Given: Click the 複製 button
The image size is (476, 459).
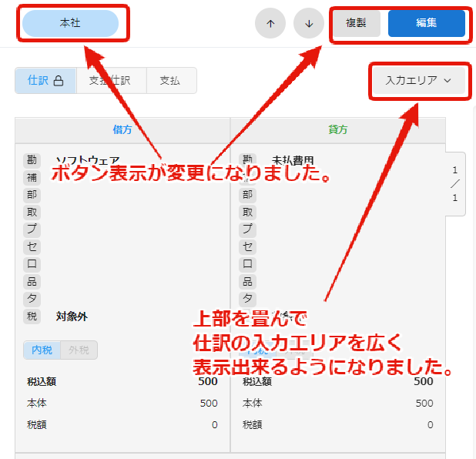Looking at the screenshot, I should point(356,23).
